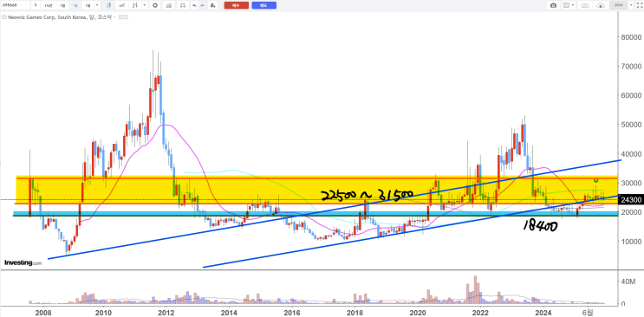The image size is (644, 317).
Task: Take a chart snapshot with the camera icon
Action: click(x=553, y=5)
